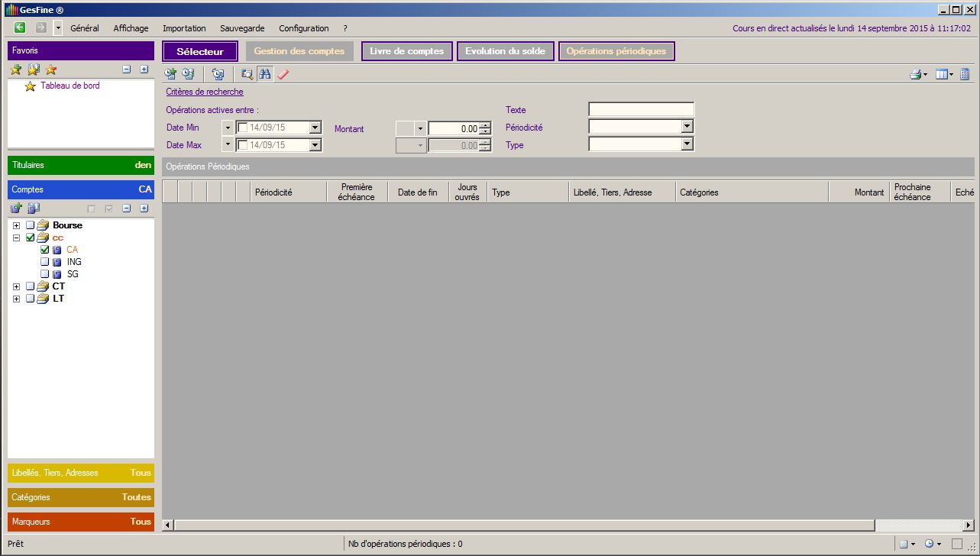Open the Périodicité dropdown
The height and width of the screenshot is (556, 980).
(x=687, y=127)
